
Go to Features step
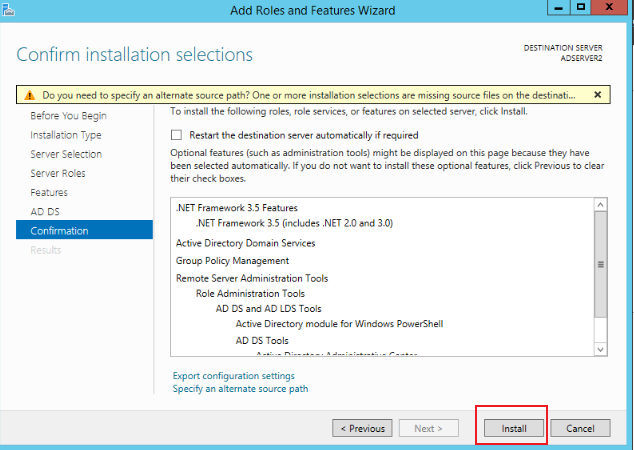click(49, 192)
